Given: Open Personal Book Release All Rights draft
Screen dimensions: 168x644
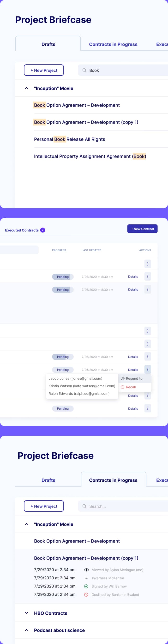Looking at the screenshot, I should pyautogui.click(x=69, y=139).
